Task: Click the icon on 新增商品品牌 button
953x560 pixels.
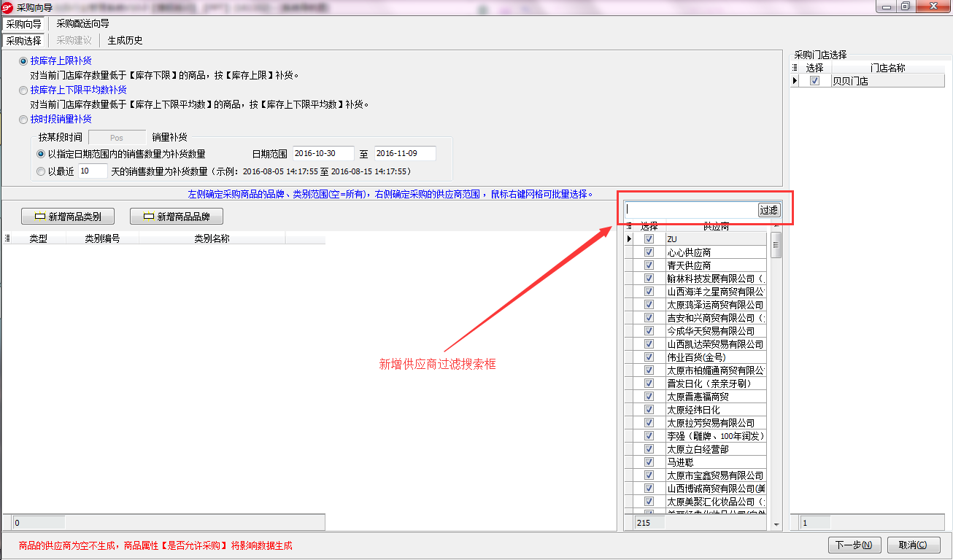Action: [149, 217]
